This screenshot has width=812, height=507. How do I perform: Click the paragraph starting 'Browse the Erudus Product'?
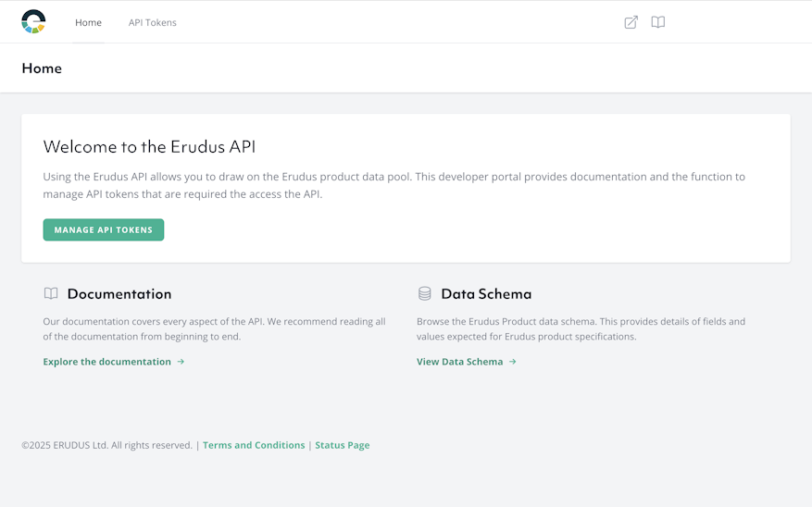[x=581, y=329]
